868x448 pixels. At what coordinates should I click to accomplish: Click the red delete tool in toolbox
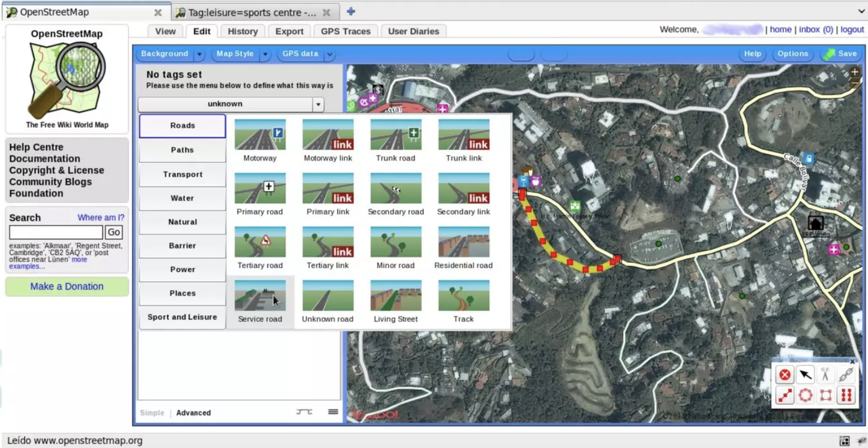(785, 374)
